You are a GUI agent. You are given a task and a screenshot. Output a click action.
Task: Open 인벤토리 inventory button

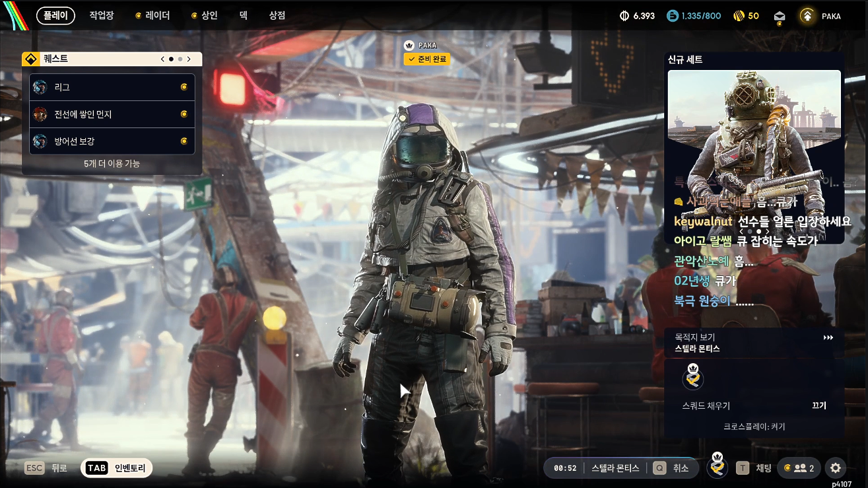(117, 468)
